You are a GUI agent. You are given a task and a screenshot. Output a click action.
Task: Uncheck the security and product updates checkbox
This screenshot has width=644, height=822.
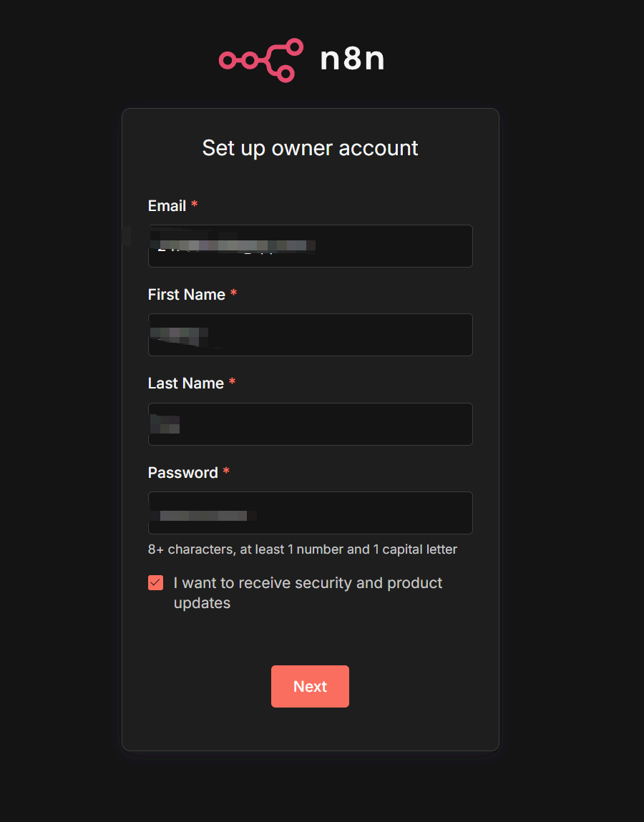(x=155, y=583)
